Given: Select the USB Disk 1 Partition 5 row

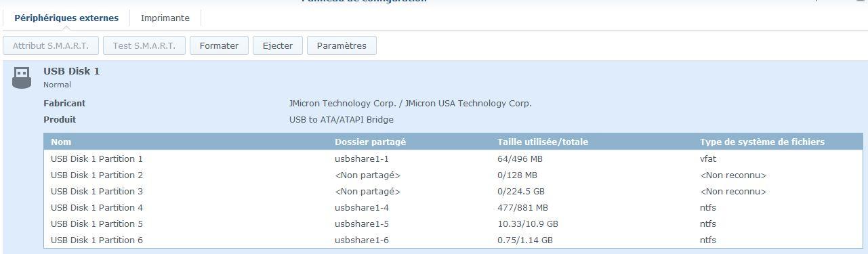Looking at the screenshot, I should pos(453,224).
